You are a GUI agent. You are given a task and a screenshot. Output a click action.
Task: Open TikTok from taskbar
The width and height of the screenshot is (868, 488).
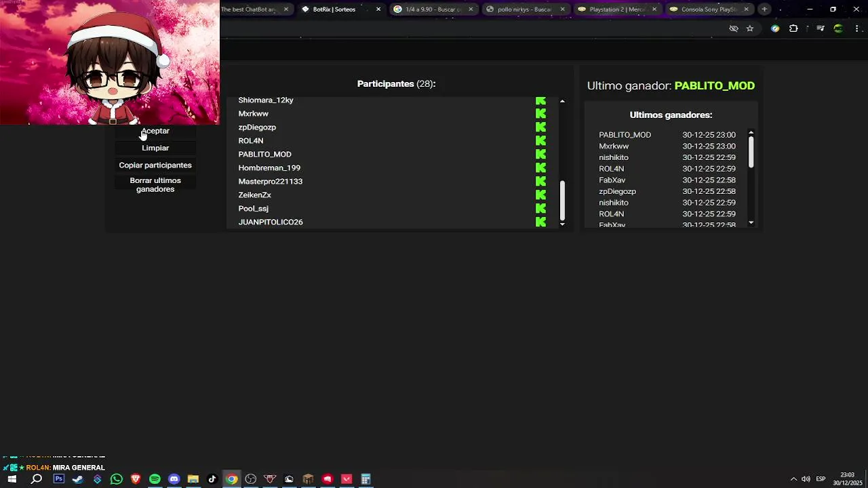tap(212, 479)
